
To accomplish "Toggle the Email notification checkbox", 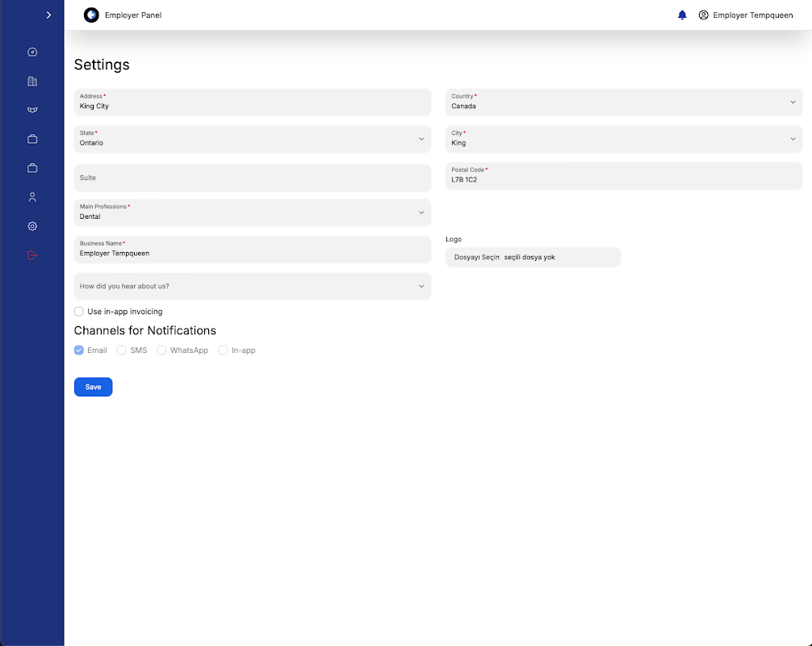I will (x=79, y=350).
